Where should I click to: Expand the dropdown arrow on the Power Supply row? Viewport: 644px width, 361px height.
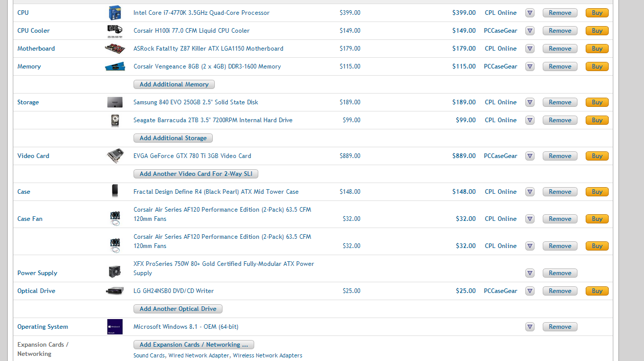(530, 273)
